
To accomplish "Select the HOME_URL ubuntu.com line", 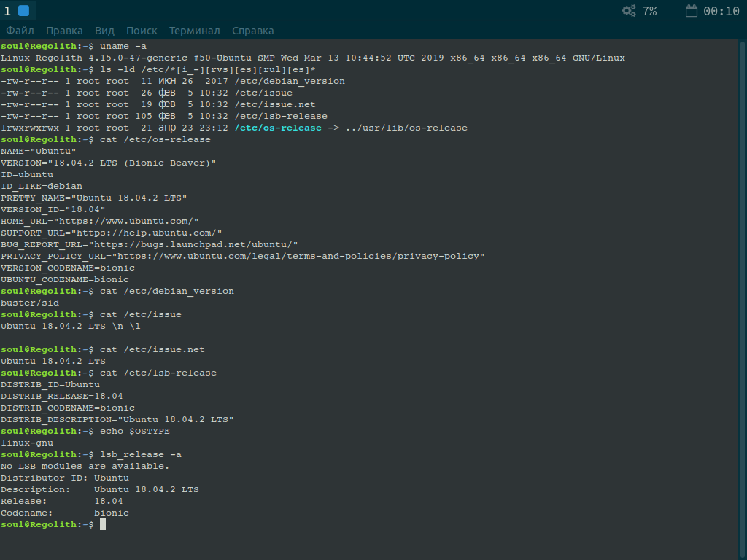I will click(x=99, y=222).
